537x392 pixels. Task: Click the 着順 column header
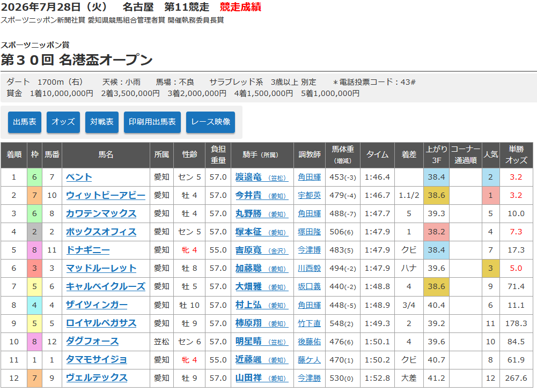click(14, 155)
